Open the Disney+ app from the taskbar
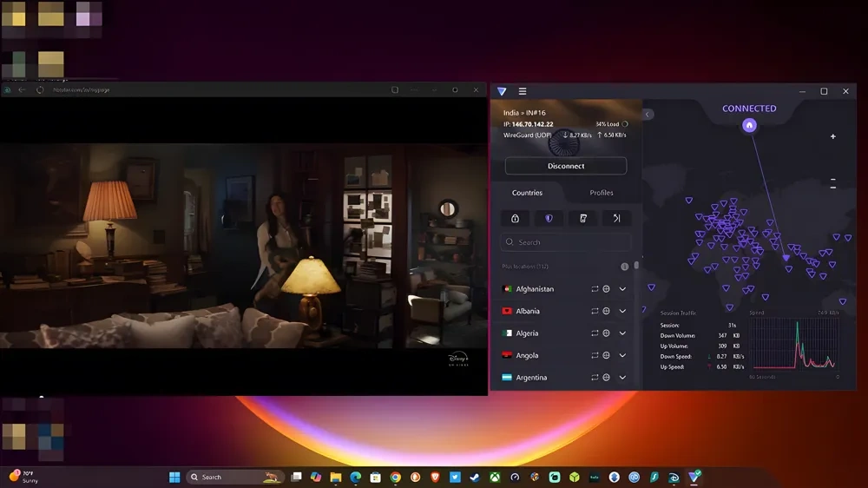The height and width of the screenshot is (488, 868). 674,477
